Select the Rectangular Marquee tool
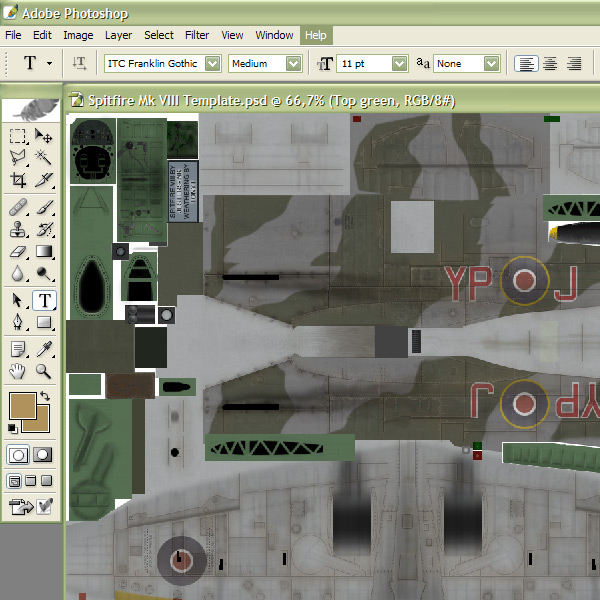600x600 pixels. pyautogui.click(x=18, y=136)
